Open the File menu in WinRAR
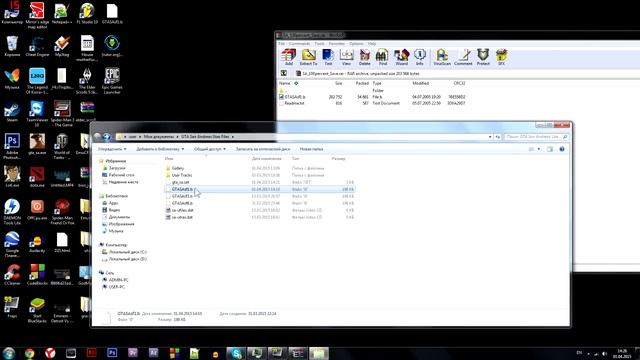This screenshot has width=640, height=360. (x=282, y=44)
